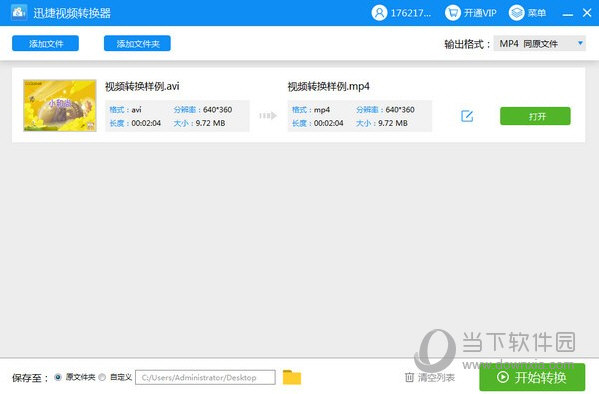
Task: Click the 清空列表 link
Action: pyautogui.click(x=436, y=378)
